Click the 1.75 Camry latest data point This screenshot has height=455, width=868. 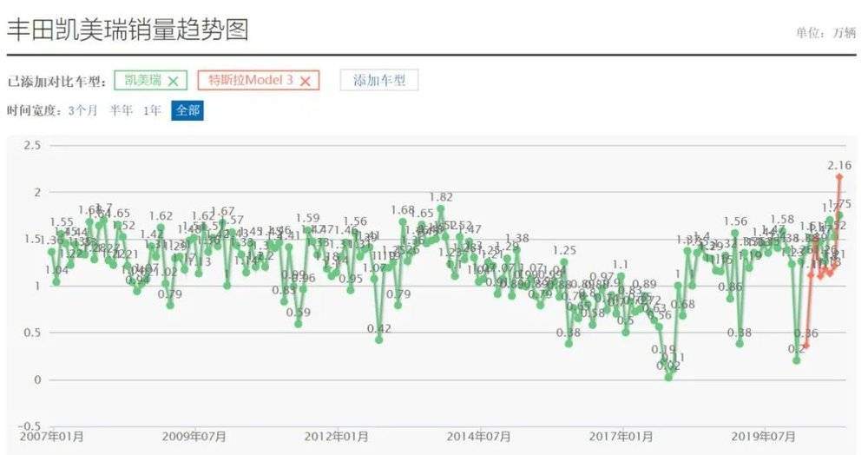(839, 215)
